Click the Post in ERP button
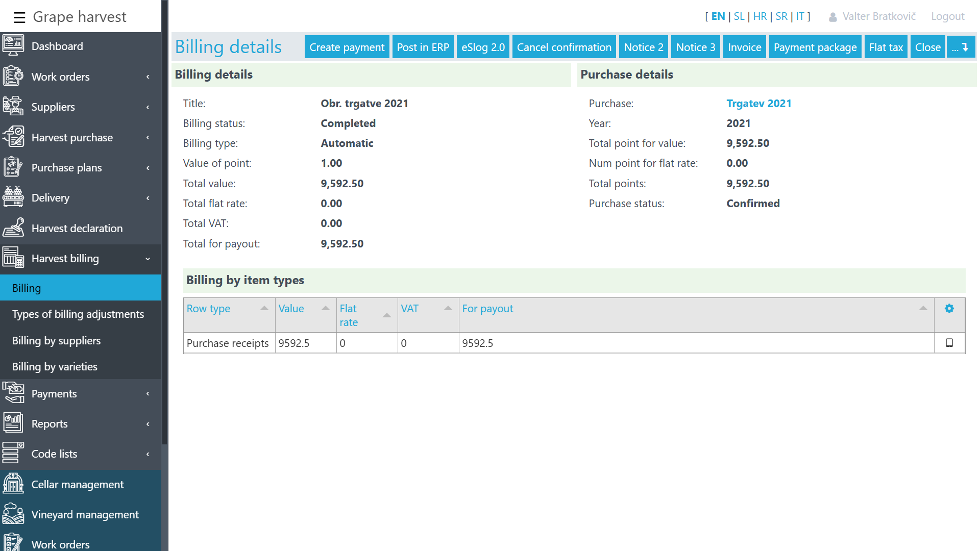980x551 pixels. pyautogui.click(x=423, y=47)
